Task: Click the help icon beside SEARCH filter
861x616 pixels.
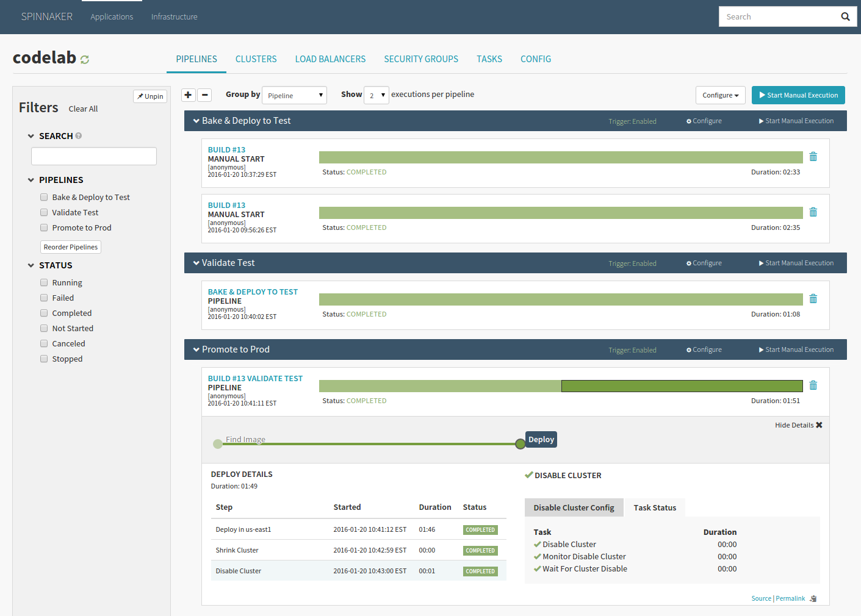Action: [79, 136]
